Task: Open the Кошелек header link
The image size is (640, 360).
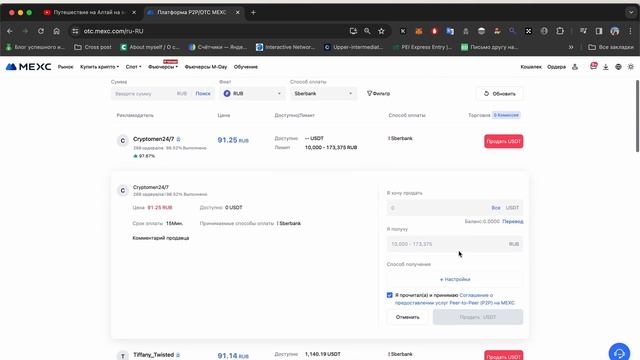Action: pos(531,67)
